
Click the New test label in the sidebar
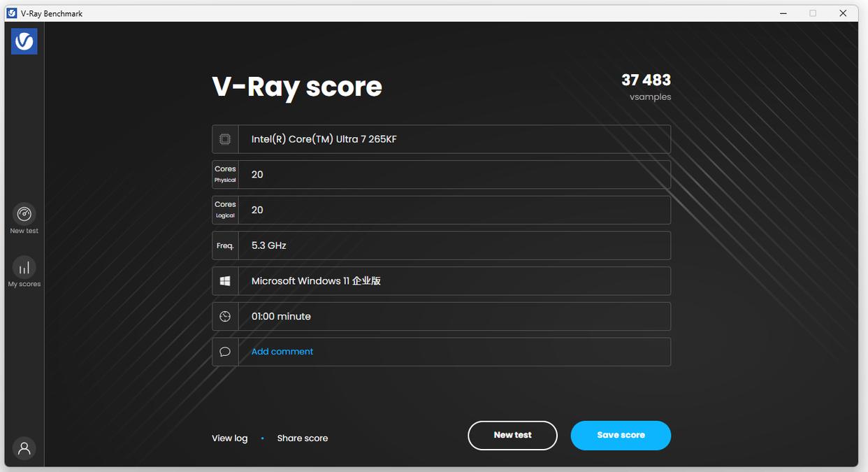(24, 231)
